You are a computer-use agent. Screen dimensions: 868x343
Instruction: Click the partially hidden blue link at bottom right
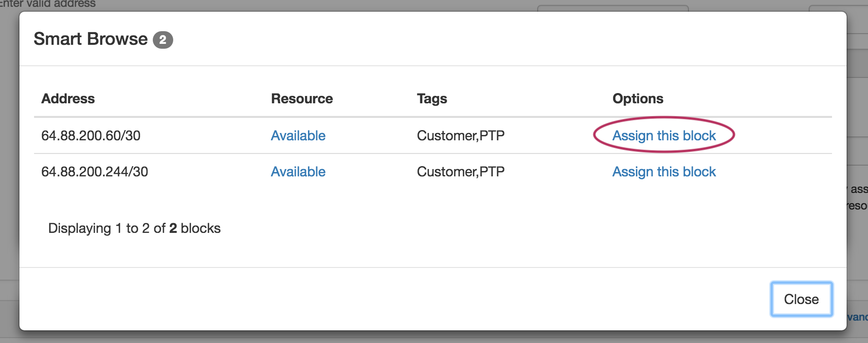coord(857,317)
